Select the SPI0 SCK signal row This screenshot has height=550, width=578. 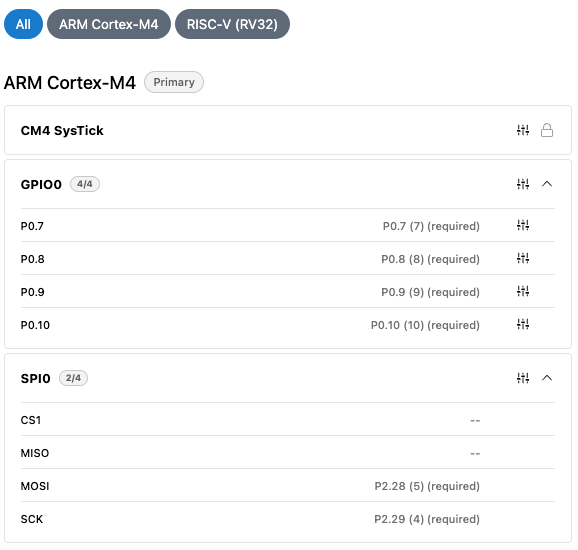(x=288, y=519)
